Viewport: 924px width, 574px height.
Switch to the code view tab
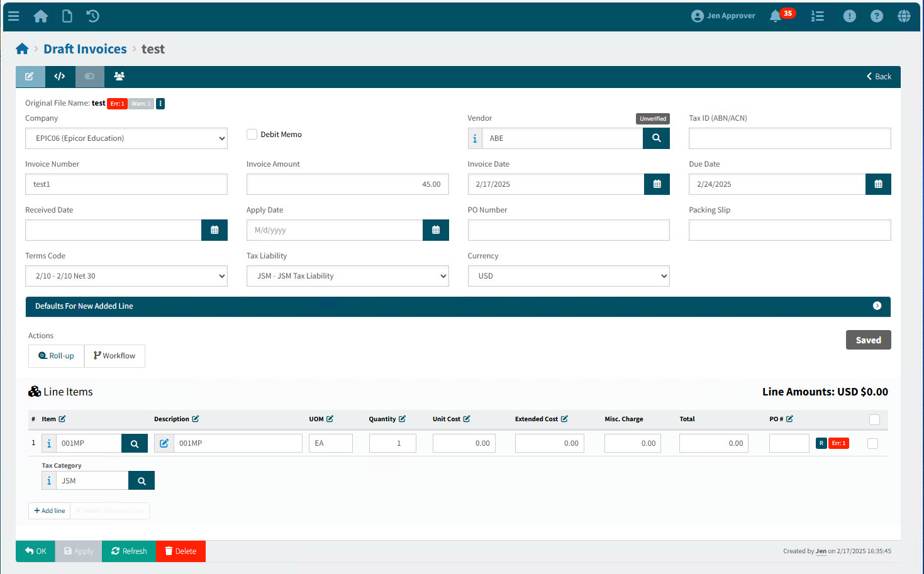60,77
